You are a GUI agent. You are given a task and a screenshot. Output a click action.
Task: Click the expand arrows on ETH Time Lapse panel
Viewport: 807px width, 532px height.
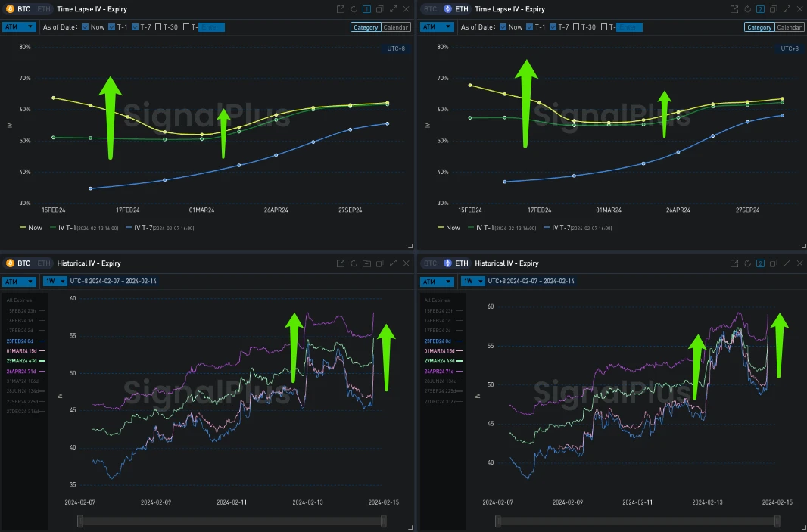(x=787, y=9)
